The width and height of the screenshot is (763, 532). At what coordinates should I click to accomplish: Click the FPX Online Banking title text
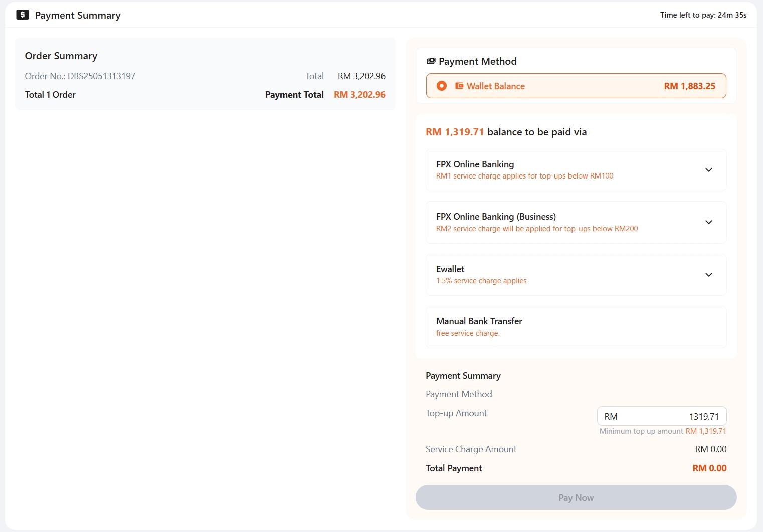coord(475,164)
